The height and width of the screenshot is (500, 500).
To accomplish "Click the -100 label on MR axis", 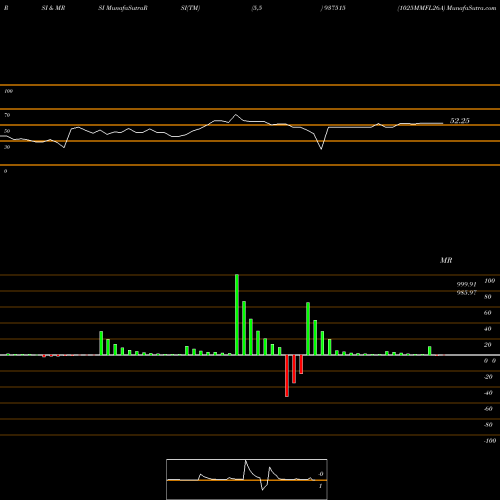I will [x=490, y=441].
